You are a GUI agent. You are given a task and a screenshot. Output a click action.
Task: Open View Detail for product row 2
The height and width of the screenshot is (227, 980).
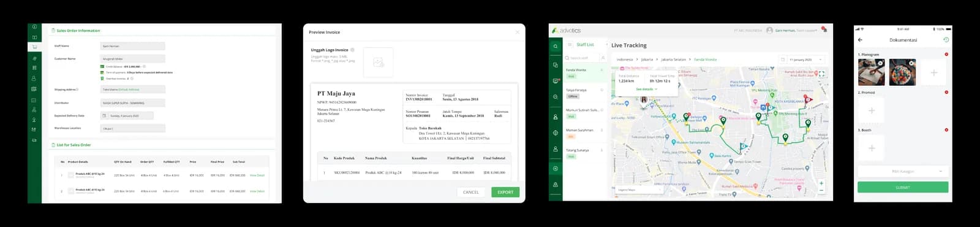coord(257,191)
